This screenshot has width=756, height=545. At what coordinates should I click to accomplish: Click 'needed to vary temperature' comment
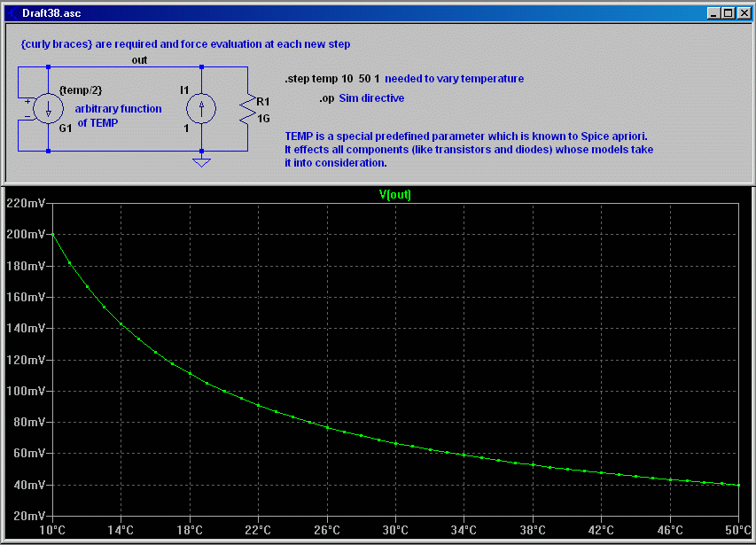(x=454, y=79)
